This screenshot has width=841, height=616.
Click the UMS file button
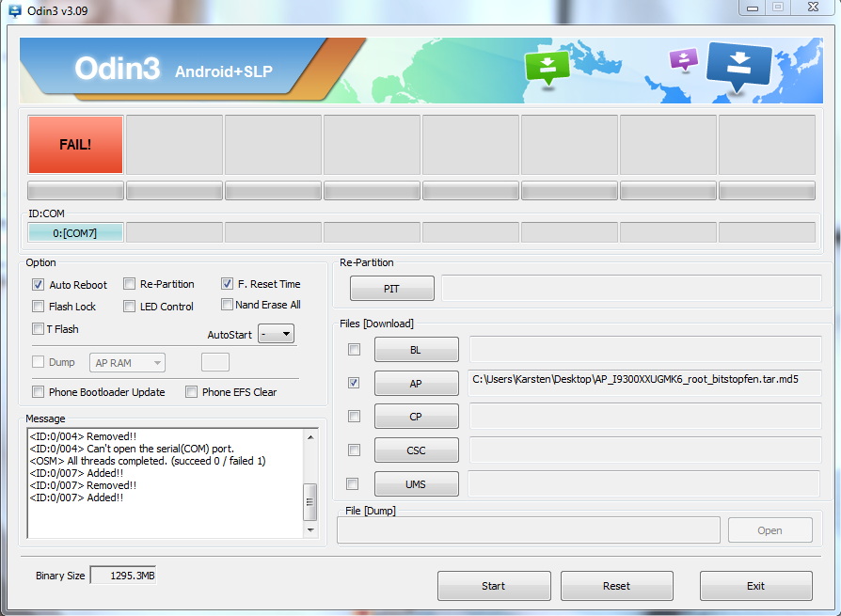coord(416,484)
